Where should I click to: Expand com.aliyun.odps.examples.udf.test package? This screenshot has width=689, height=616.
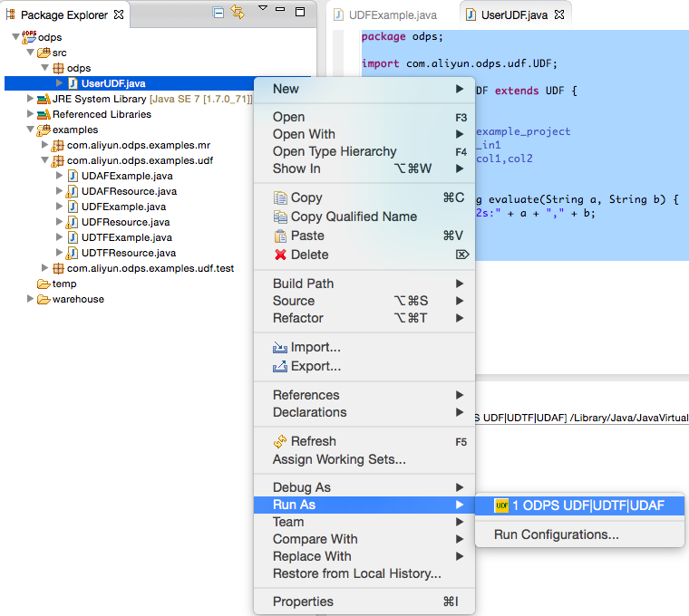tap(44, 267)
